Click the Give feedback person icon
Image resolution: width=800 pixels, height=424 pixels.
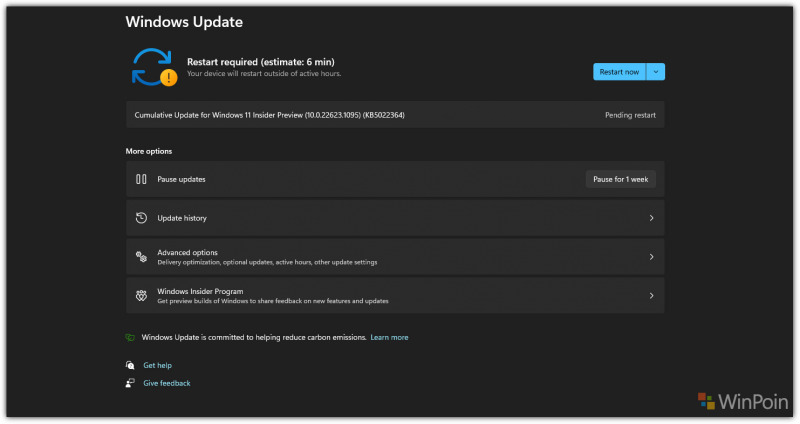(x=130, y=383)
